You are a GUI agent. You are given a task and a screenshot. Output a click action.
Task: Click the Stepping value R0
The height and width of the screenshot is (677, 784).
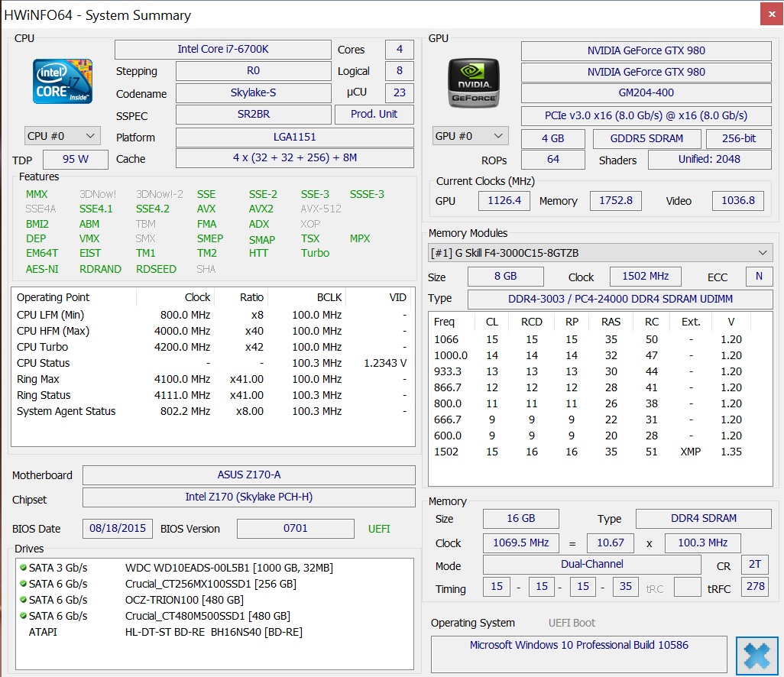pos(254,71)
